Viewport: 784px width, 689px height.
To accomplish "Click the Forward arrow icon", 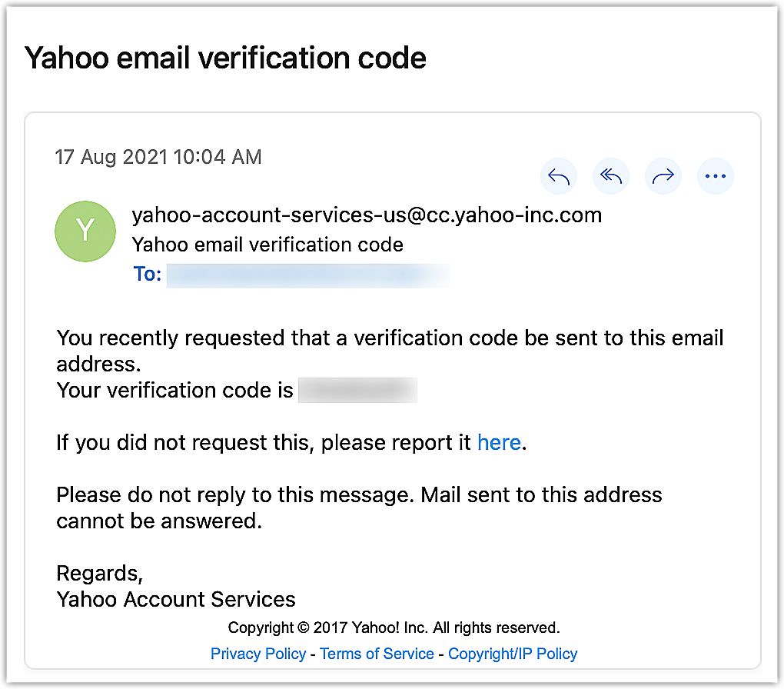I will click(x=663, y=178).
